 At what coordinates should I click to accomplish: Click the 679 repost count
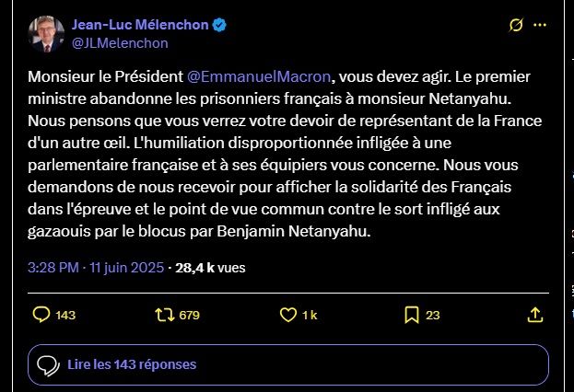click(189, 315)
